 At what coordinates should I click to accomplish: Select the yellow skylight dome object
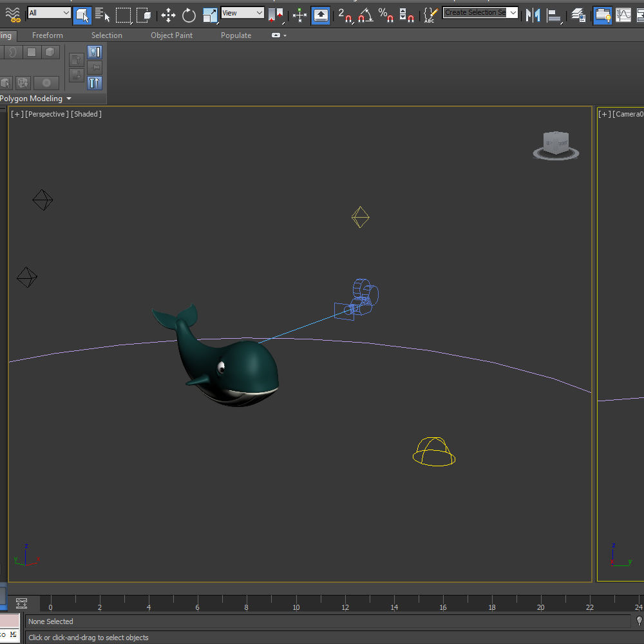(433, 452)
